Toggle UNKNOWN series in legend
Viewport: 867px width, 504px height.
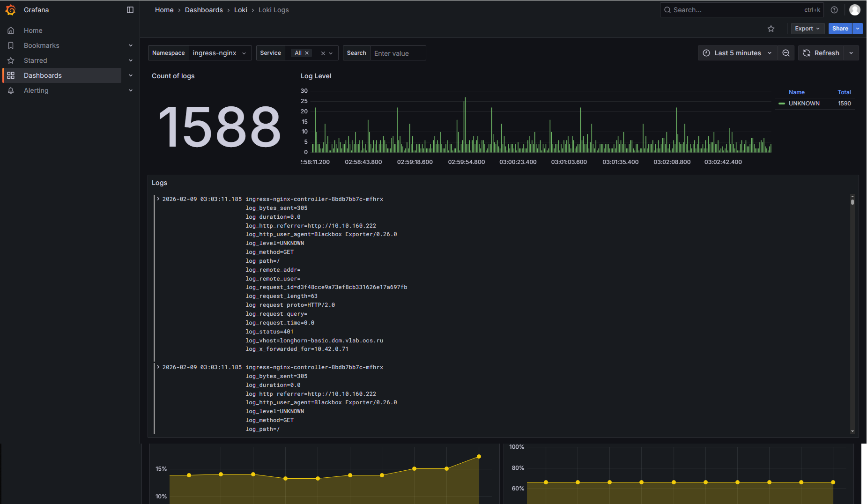point(804,104)
